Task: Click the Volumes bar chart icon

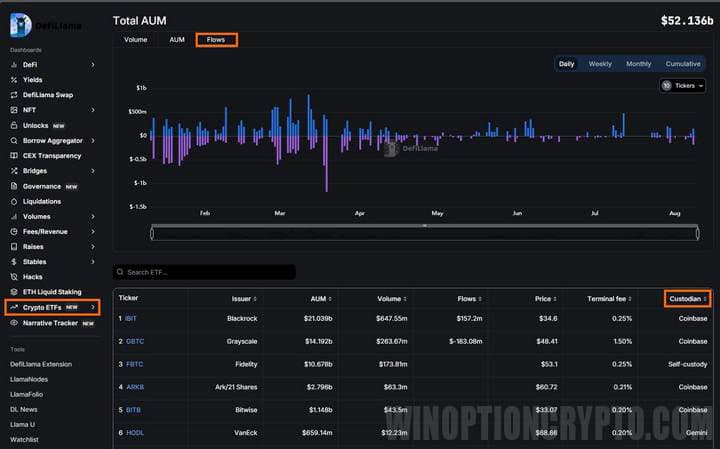Action: [14, 216]
